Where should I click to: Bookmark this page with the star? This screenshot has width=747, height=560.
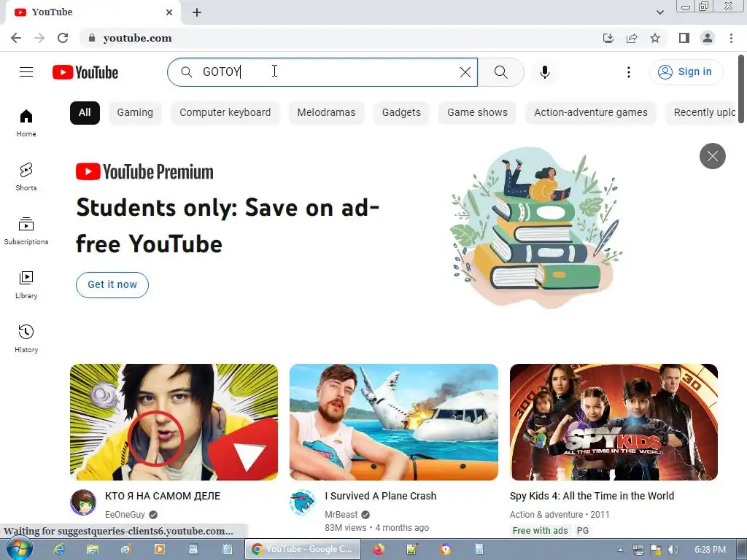(655, 38)
